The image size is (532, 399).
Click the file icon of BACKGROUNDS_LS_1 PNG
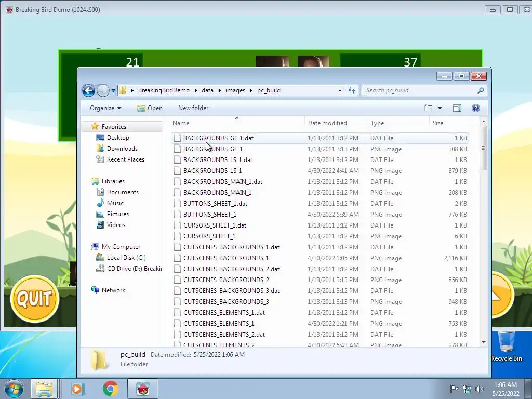178,170
